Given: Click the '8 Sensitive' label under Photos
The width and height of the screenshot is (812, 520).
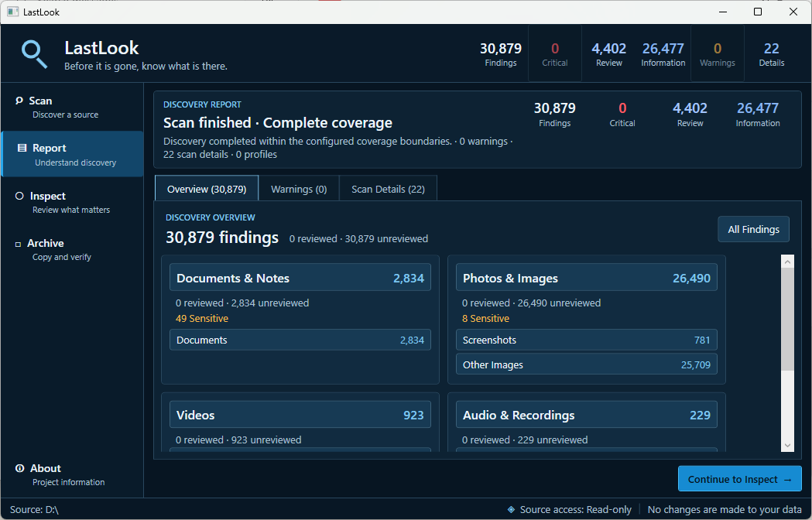Looking at the screenshot, I should pyautogui.click(x=486, y=319).
